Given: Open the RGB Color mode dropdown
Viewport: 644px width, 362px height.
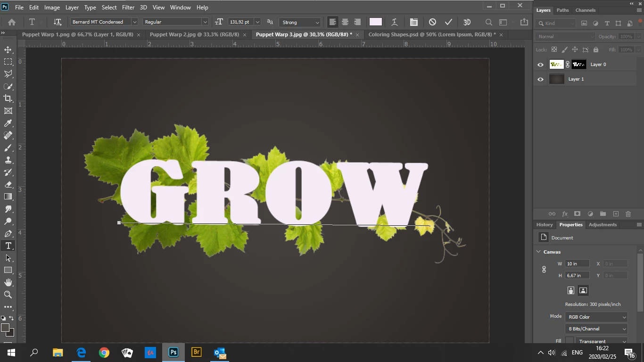Looking at the screenshot, I should [596, 317].
